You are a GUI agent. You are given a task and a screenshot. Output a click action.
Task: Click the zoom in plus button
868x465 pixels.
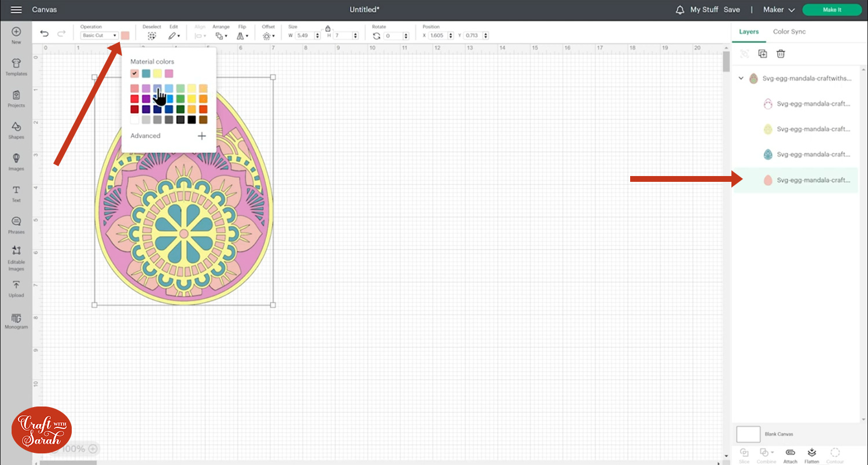93,449
